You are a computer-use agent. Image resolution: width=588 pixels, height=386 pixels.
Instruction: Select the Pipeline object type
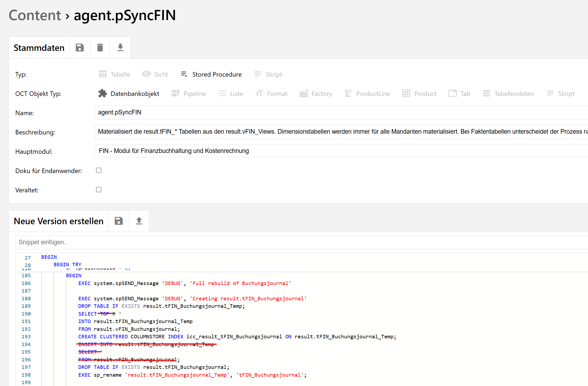click(189, 94)
